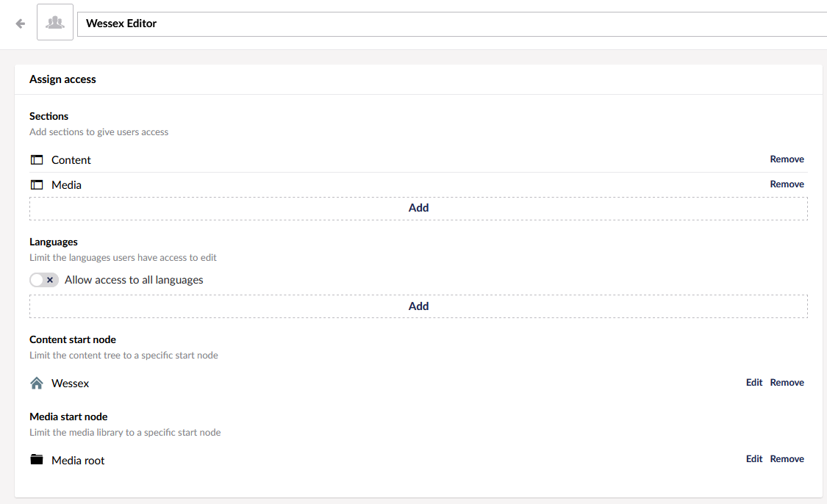Viewport: 827px width, 504px height.
Task: Add a language
Action: pyautogui.click(x=418, y=306)
